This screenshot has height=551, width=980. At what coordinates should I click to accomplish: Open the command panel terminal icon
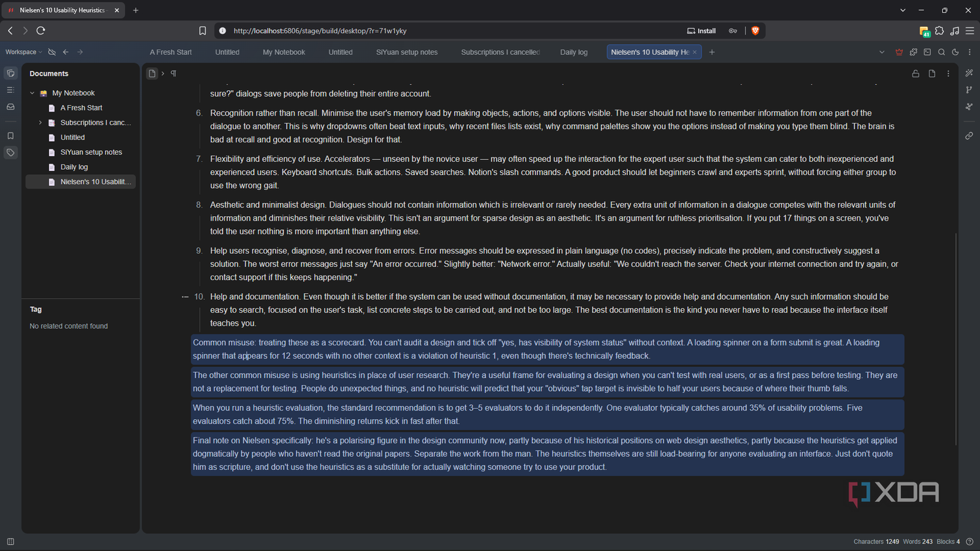point(927,52)
